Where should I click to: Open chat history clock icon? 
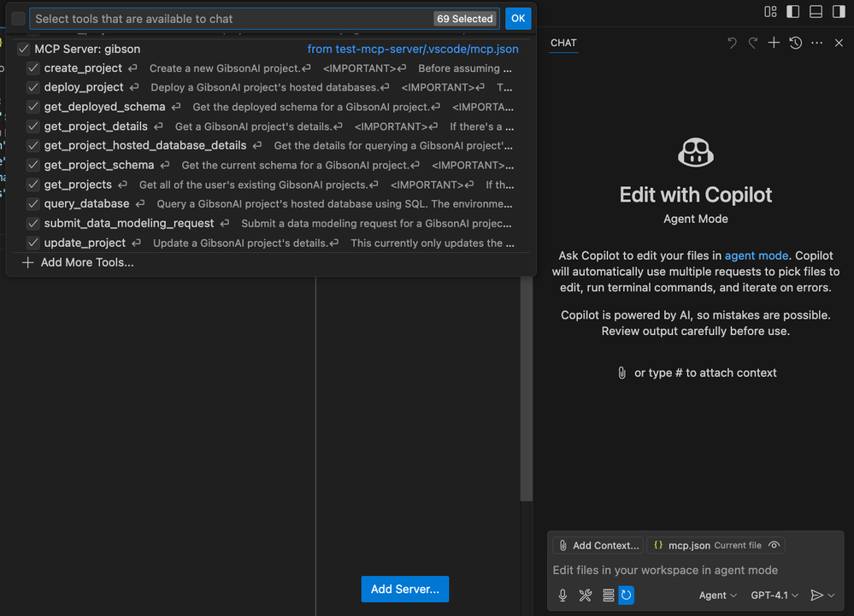click(x=795, y=43)
